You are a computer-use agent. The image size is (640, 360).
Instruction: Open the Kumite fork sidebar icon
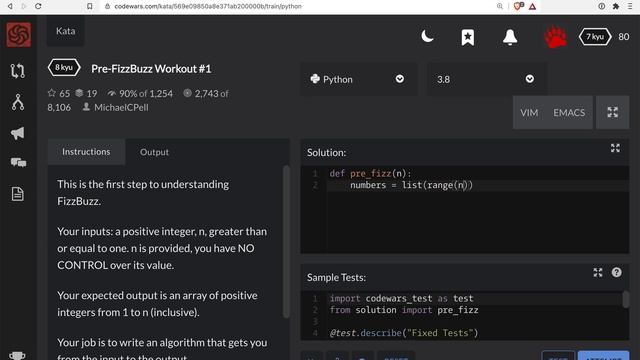click(18, 102)
